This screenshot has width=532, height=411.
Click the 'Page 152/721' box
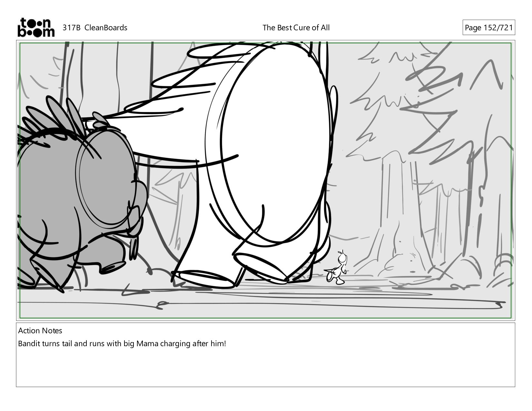click(488, 28)
